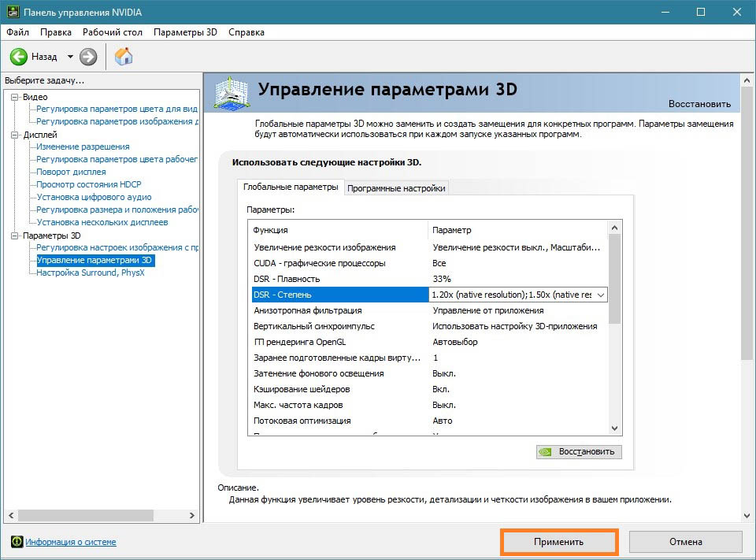Select the Кэширование шейдеров row
Image resolution: width=756 pixels, height=560 pixels.
(429, 389)
